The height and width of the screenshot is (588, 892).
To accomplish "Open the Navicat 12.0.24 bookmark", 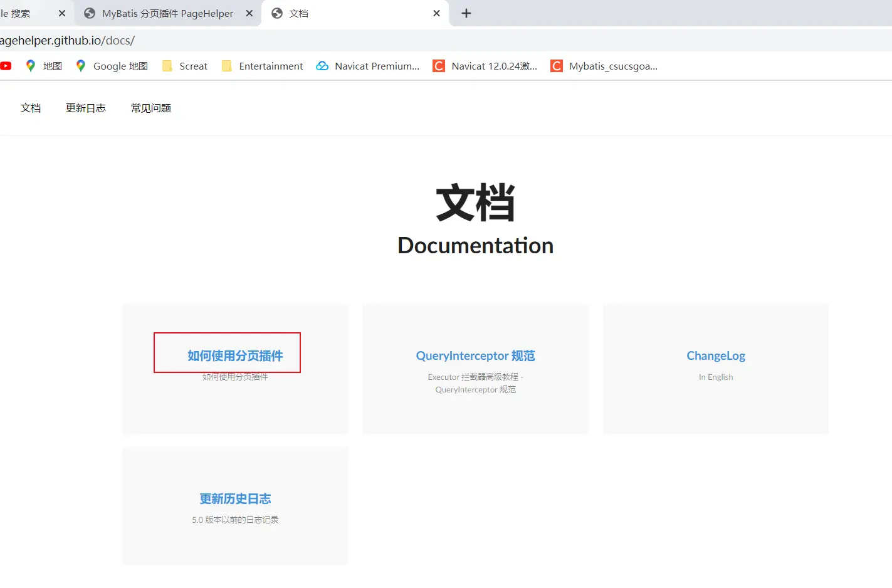I will coord(485,66).
